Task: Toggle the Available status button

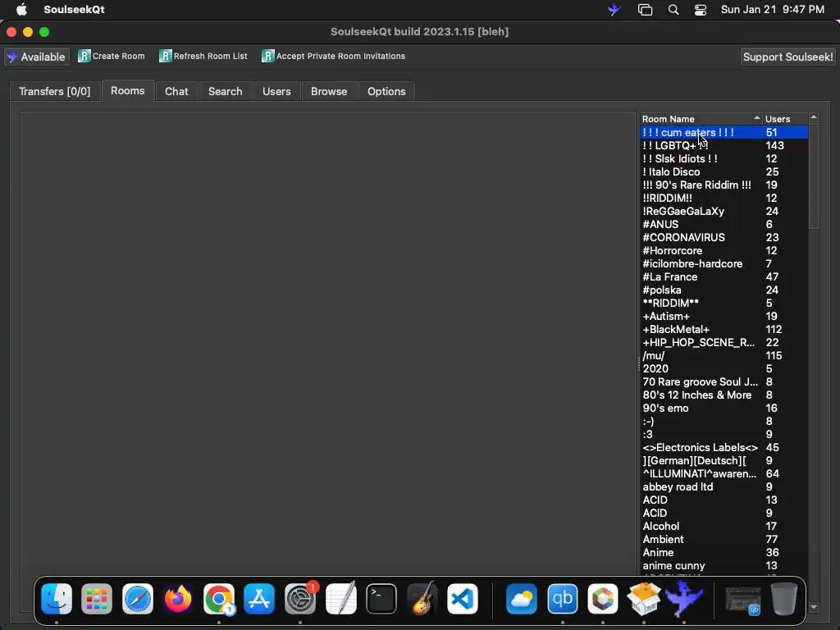Action: point(37,57)
